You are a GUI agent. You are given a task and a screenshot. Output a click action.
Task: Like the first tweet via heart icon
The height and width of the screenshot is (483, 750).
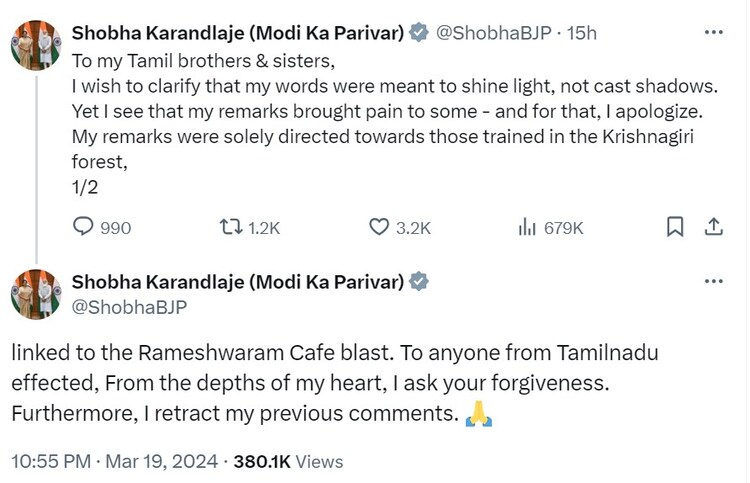point(379,227)
